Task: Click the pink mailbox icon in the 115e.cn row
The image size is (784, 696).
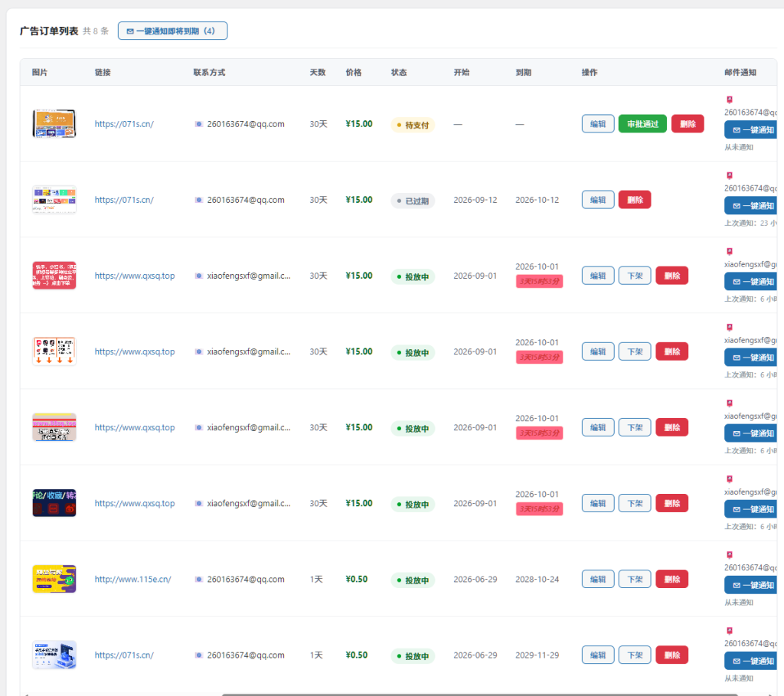Action: click(730, 554)
